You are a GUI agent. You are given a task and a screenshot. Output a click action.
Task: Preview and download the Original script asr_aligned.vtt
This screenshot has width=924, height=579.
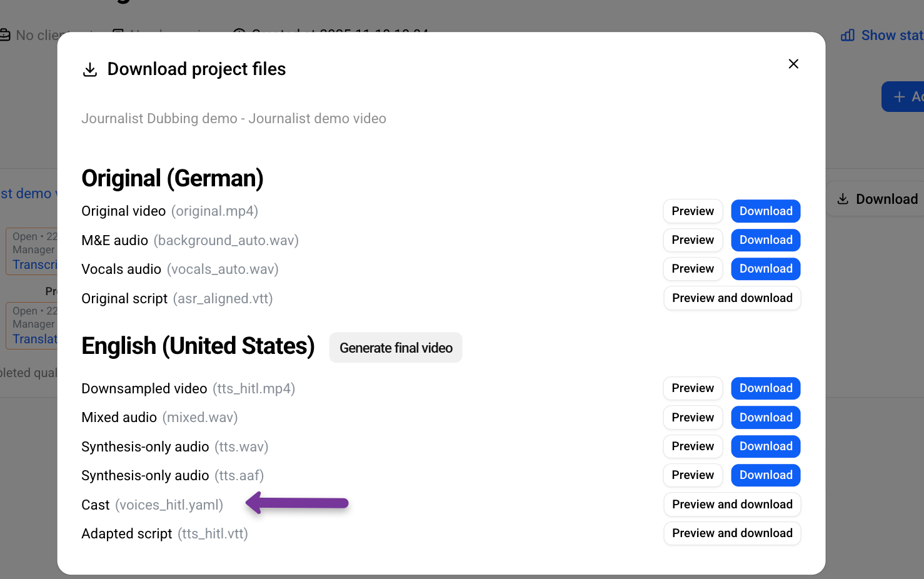click(x=732, y=298)
